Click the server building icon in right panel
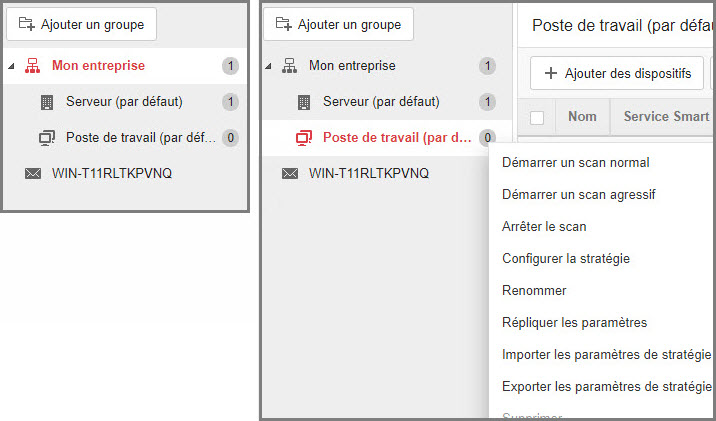 click(303, 102)
